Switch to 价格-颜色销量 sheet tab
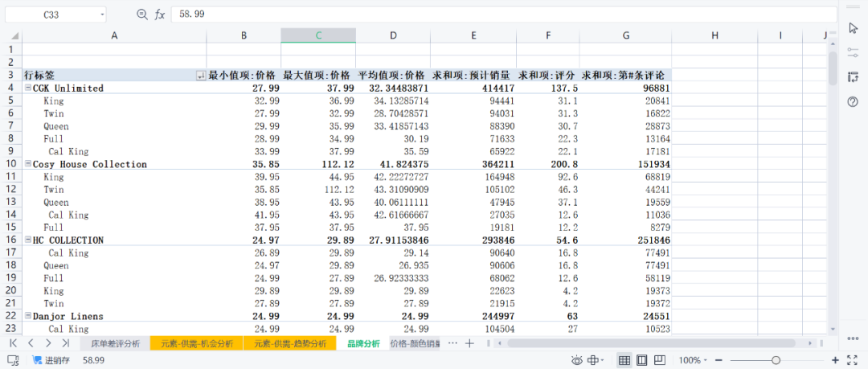This screenshot has width=868, height=369. [416, 343]
